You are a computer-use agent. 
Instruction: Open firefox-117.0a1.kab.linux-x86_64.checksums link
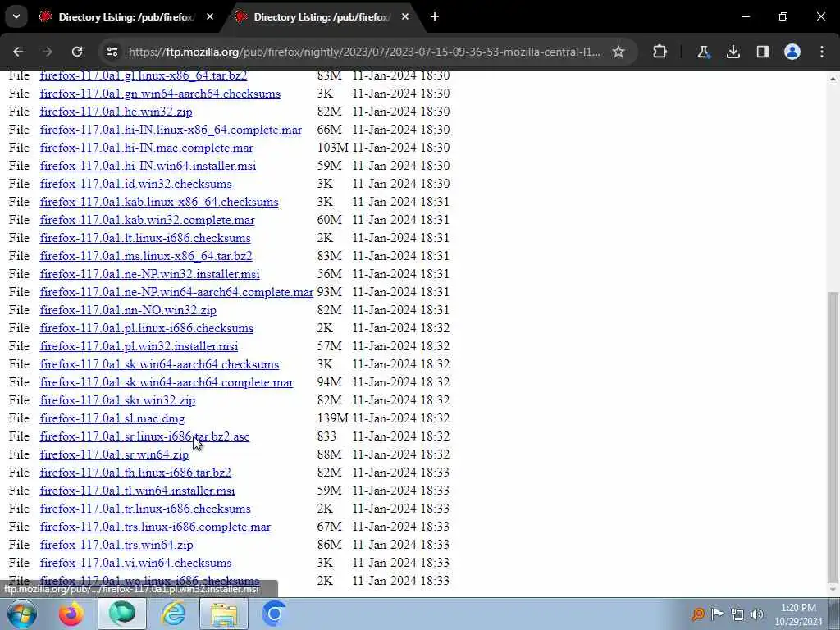(x=159, y=202)
